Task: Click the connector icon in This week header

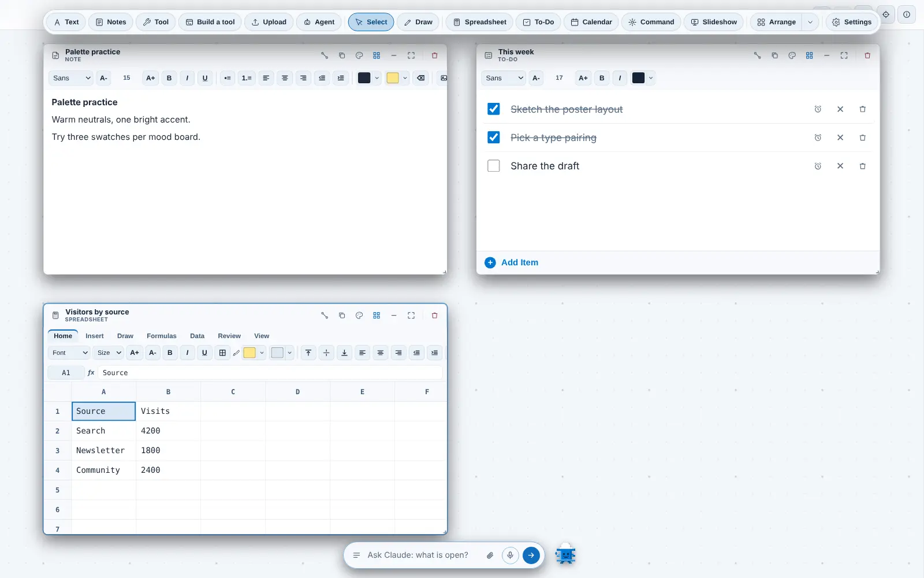Action: [757, 55]
